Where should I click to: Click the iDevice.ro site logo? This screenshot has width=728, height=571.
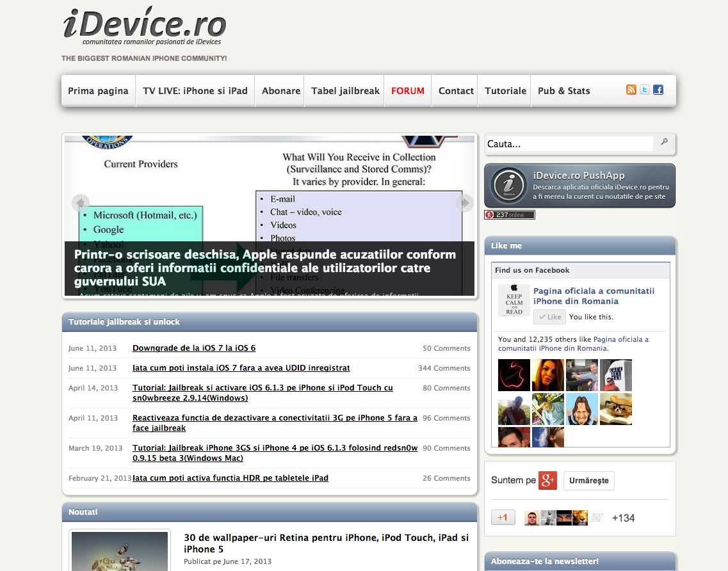tap(145, 26)
